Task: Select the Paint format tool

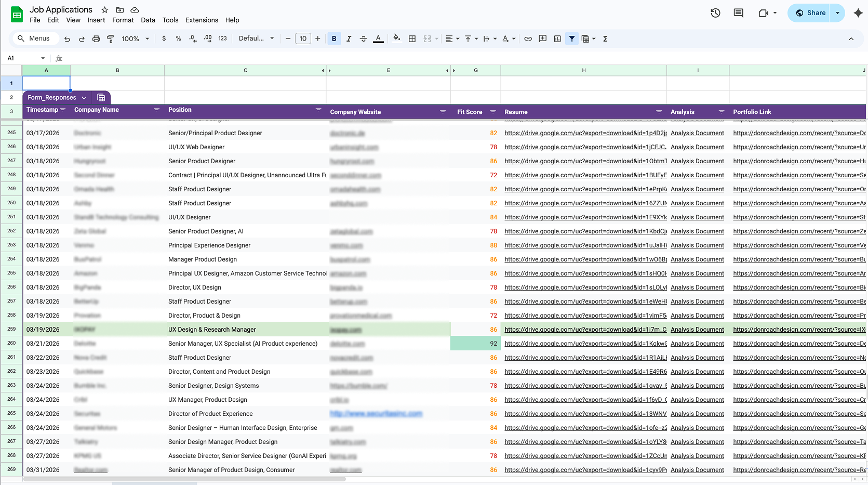Action: click(110, 39)
